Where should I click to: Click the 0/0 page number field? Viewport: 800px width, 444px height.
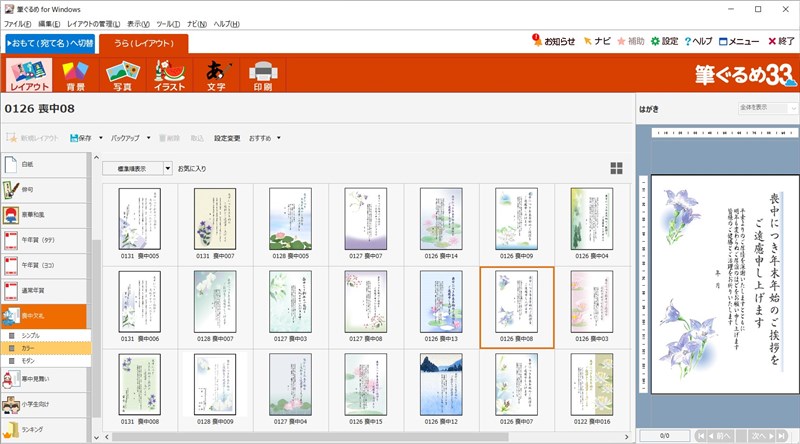[x=664, y=436]
